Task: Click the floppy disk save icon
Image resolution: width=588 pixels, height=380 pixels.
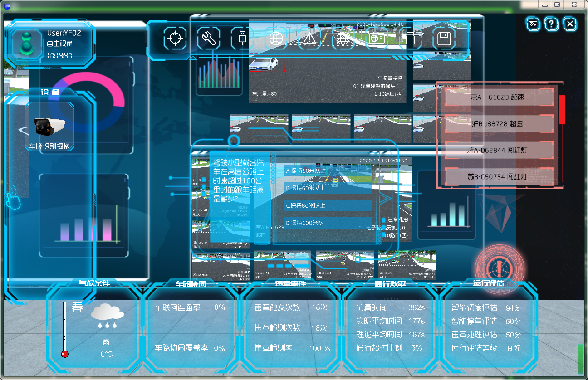Action: 444,39
